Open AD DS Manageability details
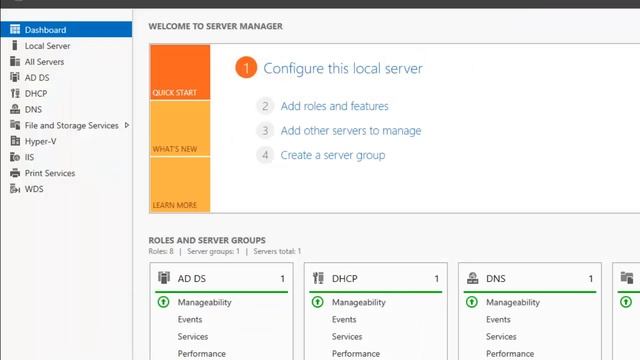 point(204,302)
